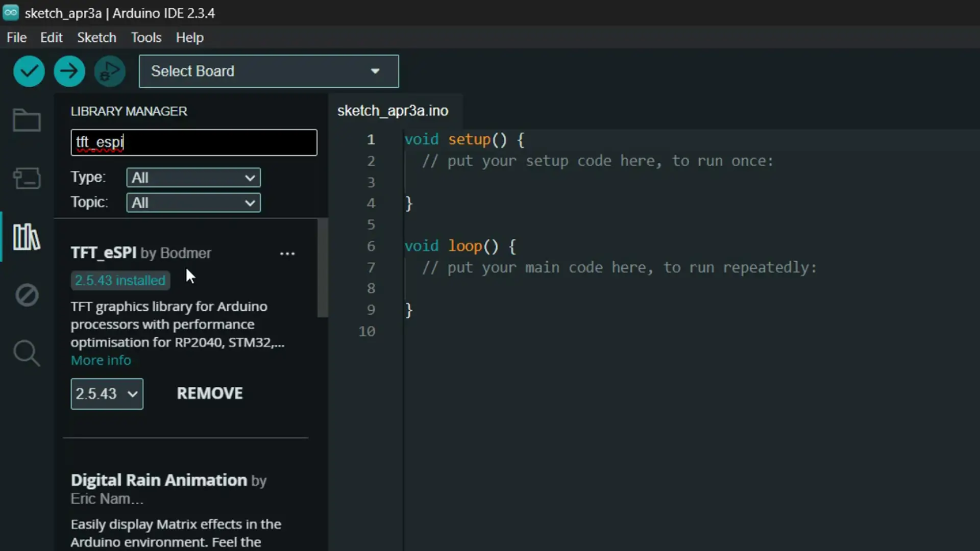Image resolution: width=980 pixels, height=551 pixels.
Task: Click the 'Easily display Matrix effects' description
Action: (176, 533)
